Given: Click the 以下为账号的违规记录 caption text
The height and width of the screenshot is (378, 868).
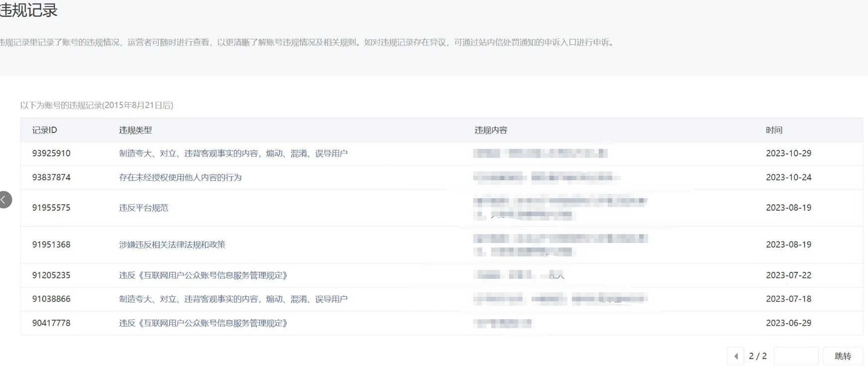Looking at the screenshot, I should (97, 105).
